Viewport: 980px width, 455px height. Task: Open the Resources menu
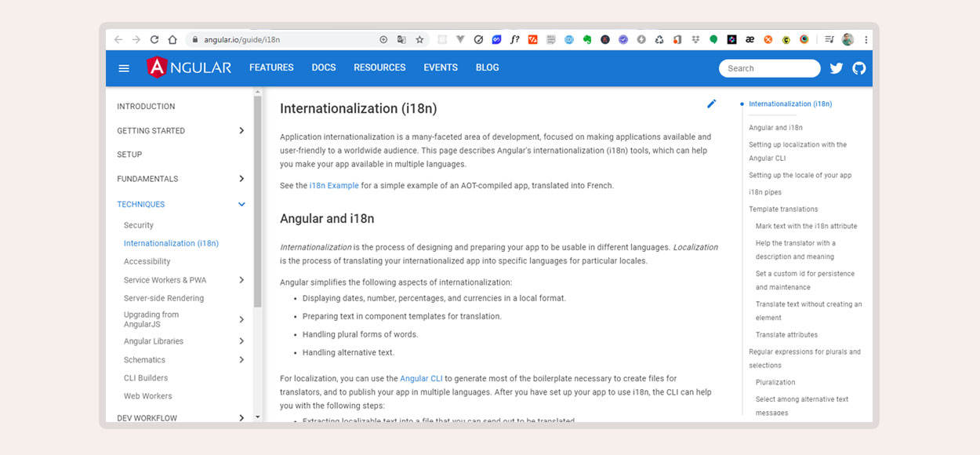[x=379, y=67]
